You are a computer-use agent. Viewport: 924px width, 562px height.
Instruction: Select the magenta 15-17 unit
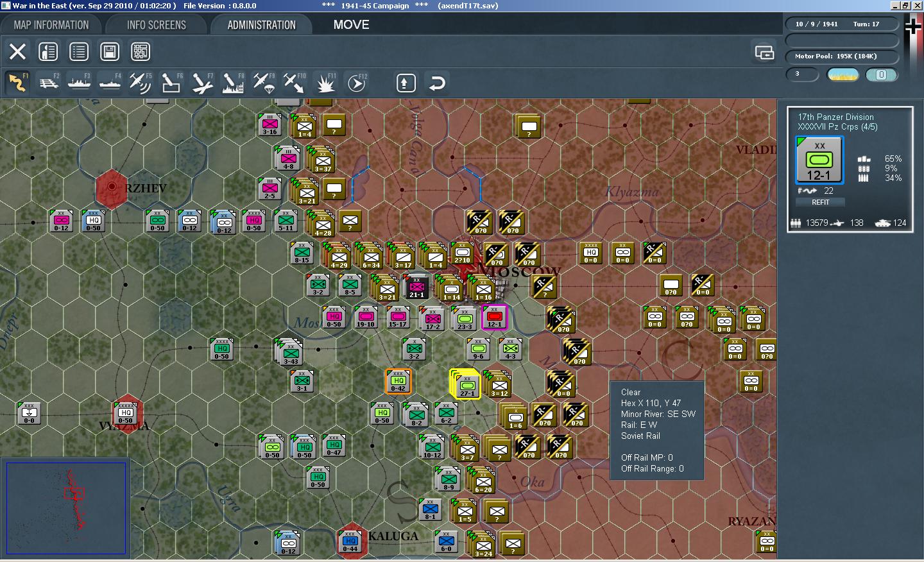(398, 317)
